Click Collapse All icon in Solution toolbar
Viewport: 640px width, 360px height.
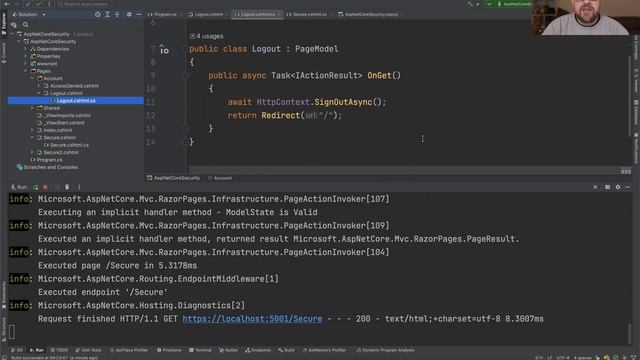(117, 14)
